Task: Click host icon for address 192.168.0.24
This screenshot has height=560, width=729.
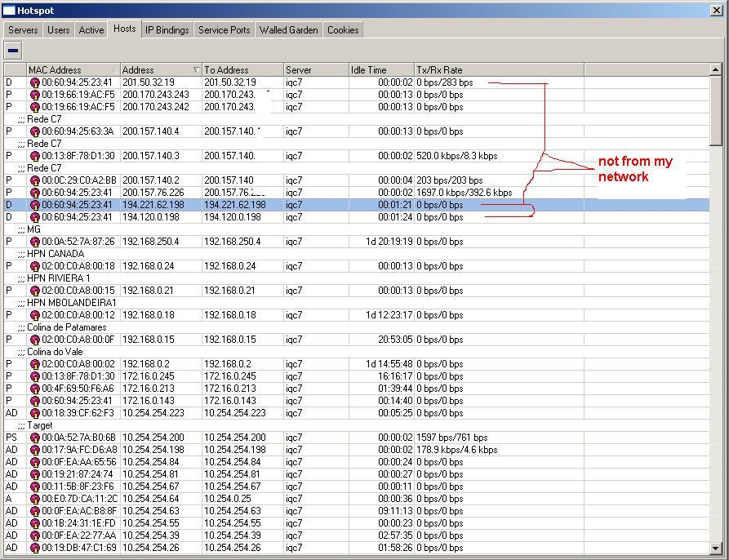Action: pyautogui.click(x=35, y=266)
